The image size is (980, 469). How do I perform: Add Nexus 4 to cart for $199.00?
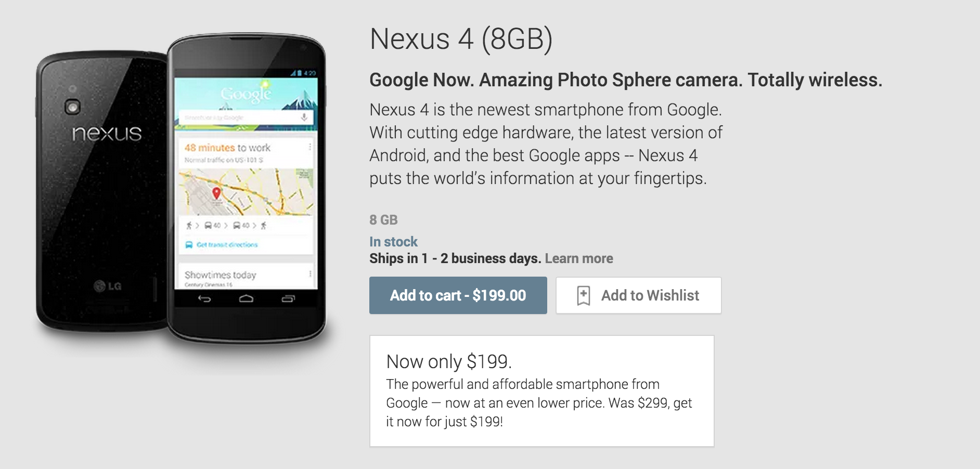coord(458,295)
